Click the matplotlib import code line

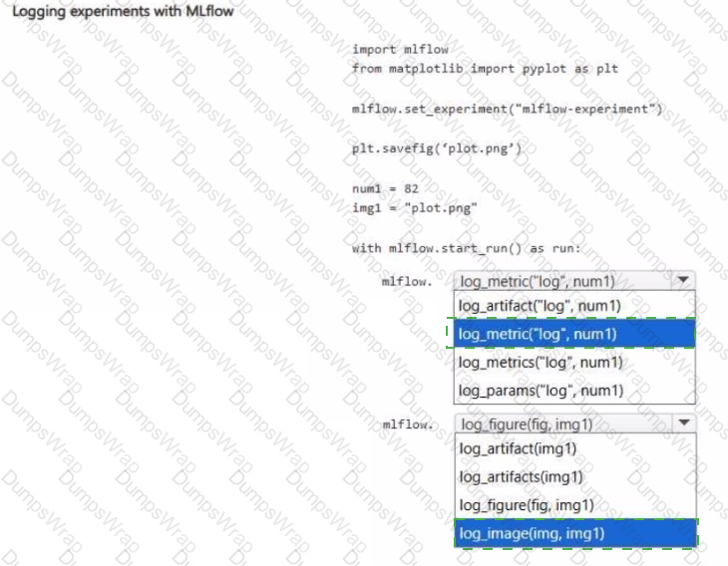coord(485,69)
